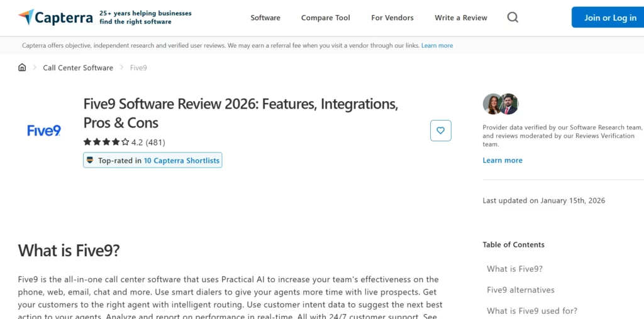The image size is (644, 319).
Task: Click the What is Five9? main heading
Action: click(x=69, y=250)
